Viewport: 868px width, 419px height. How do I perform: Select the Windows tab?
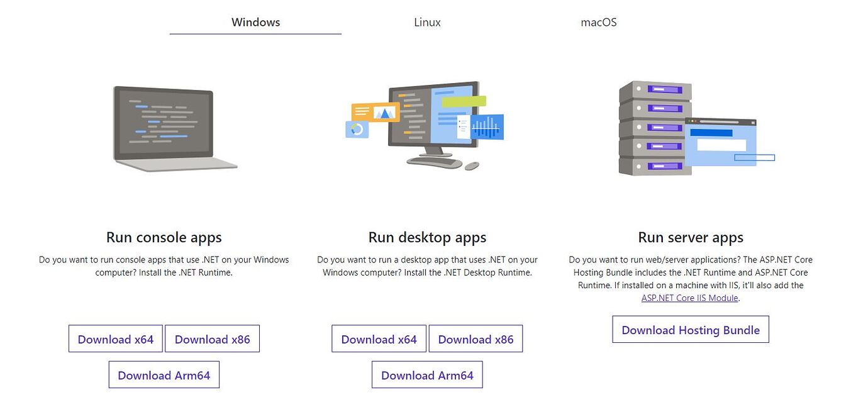(255, 22)
